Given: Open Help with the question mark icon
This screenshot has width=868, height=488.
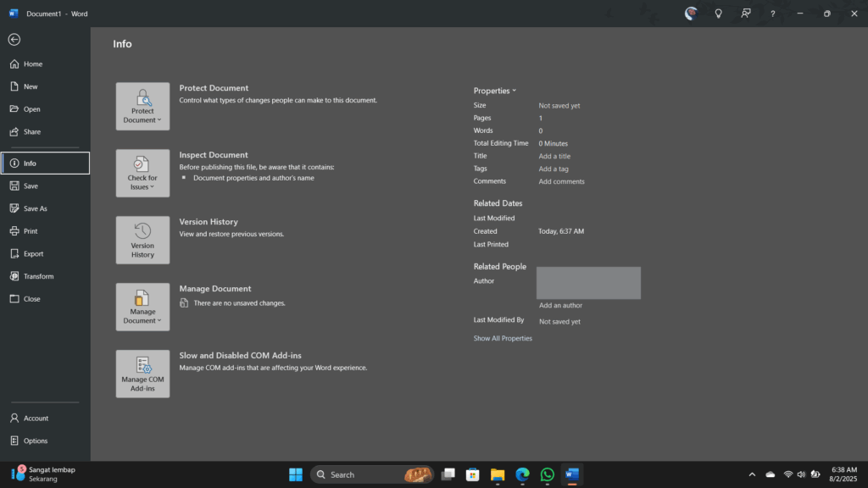Looking at the screenshot, I should (x=773, y=14).
